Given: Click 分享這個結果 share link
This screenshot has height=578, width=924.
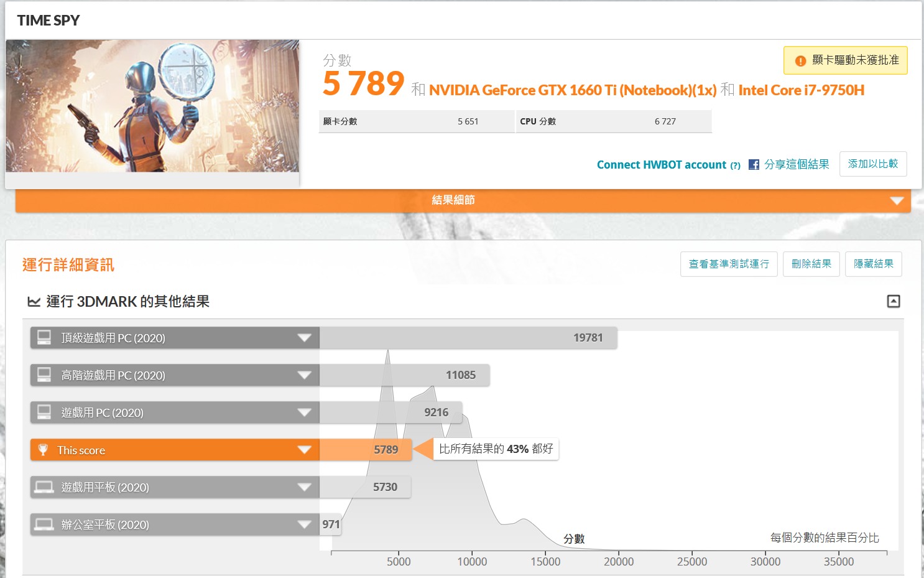Looking at the screenshot, I should 797,164.
